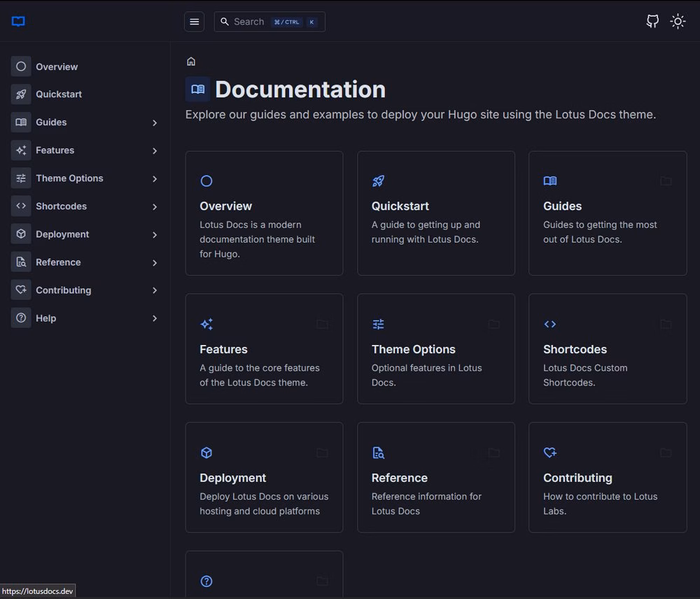Expand the Deployment section chevron
700x599 pixels.
click(x=155, y=235)
